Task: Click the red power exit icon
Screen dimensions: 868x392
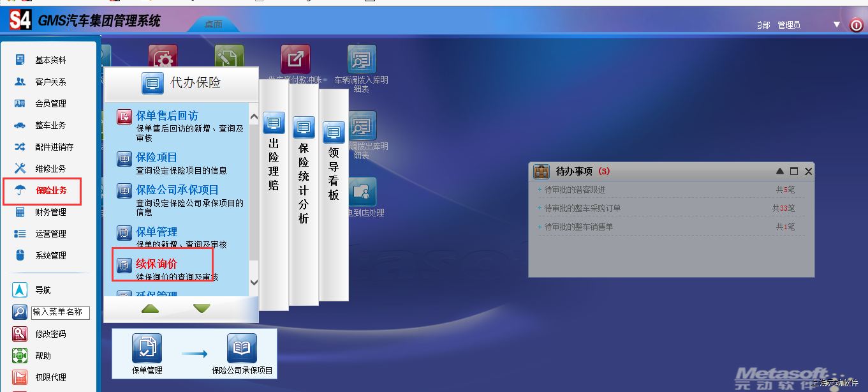Action: [x=857, y=25]
